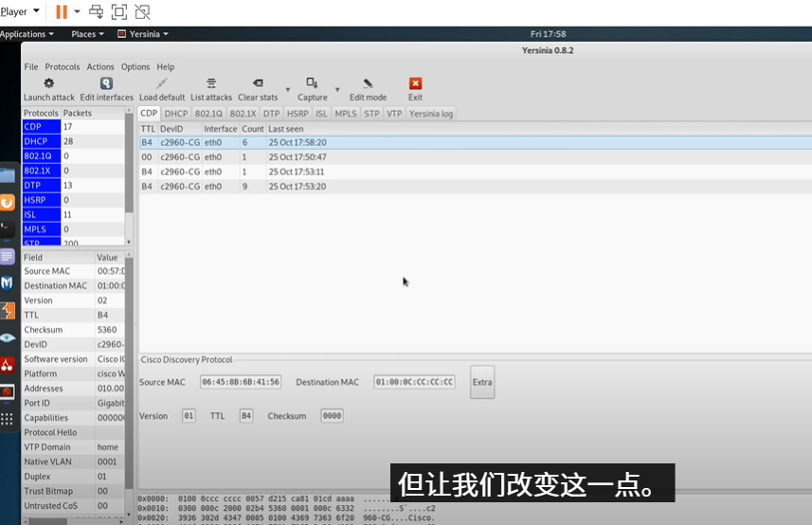Expand the Clear stats dropdown arrow

coord(288,90)
